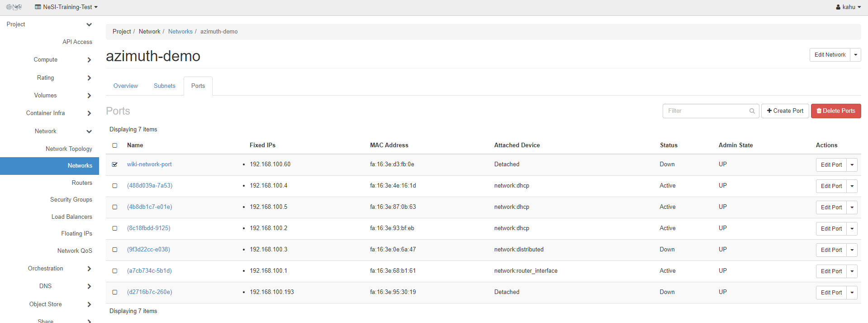Uncheck the wiki-network-port checkbox
The width and height of the screenshot is (868, 323).
coord(115,164)
